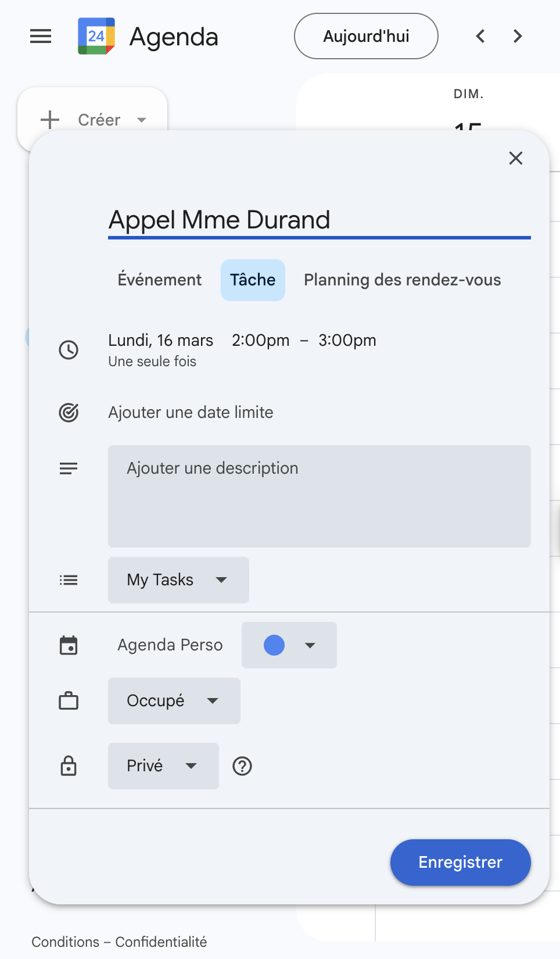Screen dimensions: 560x959
Task: Click the Ajouter une description field
Action: (x=319, y=496)
